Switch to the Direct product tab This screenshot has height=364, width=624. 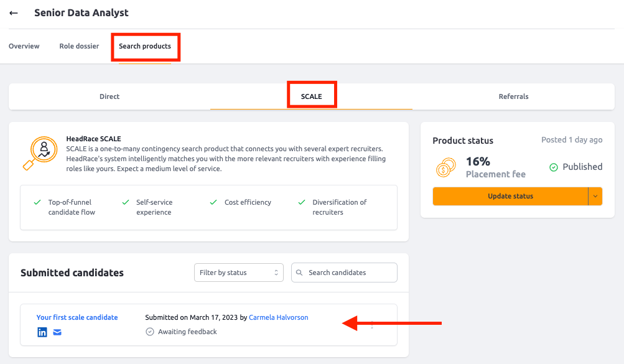pos(109,96)
